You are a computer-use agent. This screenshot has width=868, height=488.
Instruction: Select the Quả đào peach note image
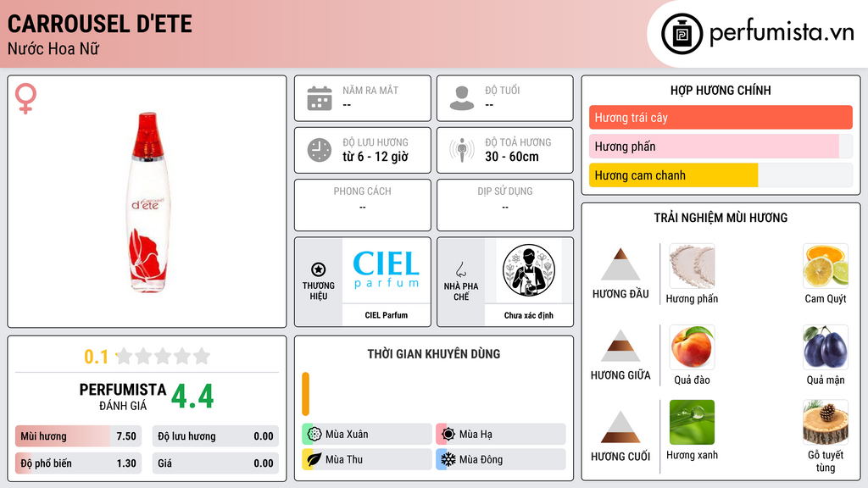[692, 347]
